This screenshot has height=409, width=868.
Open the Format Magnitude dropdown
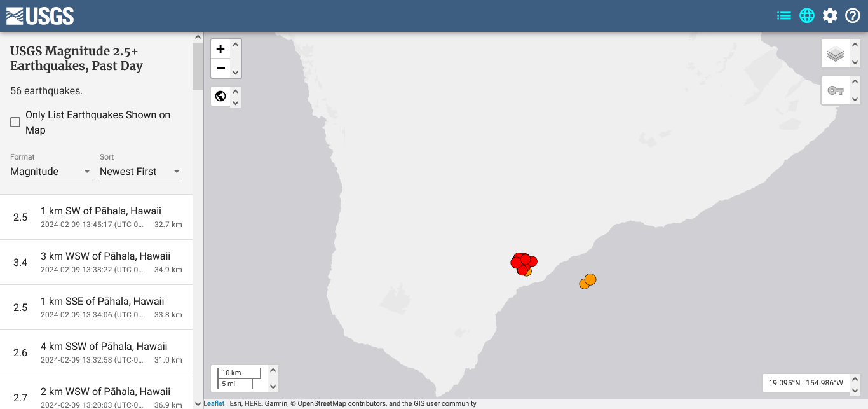pos(51,172)
